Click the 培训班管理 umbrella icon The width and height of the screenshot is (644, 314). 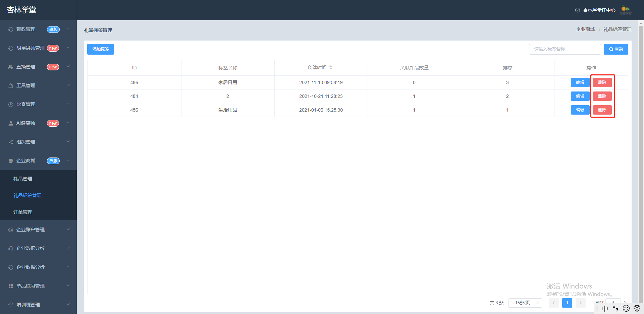pyautogui.click(x=11, y=305)
